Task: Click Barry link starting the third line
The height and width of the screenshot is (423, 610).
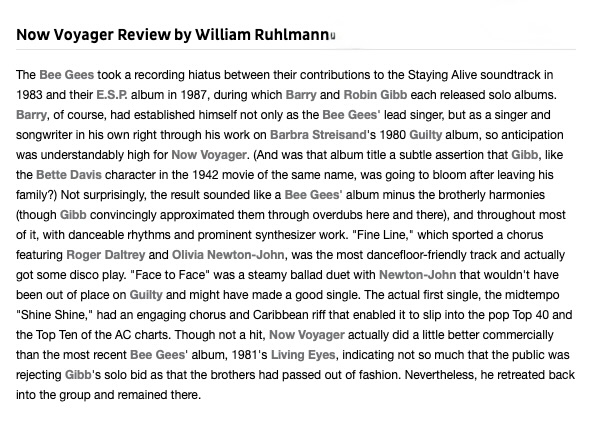Action: [x=31, y=115]
